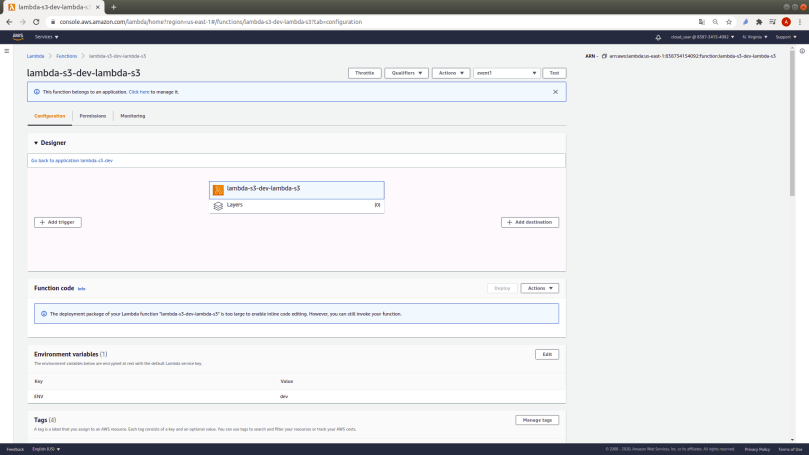Open the event1 test event selector

pyautogui.click(x=506, y=73)
